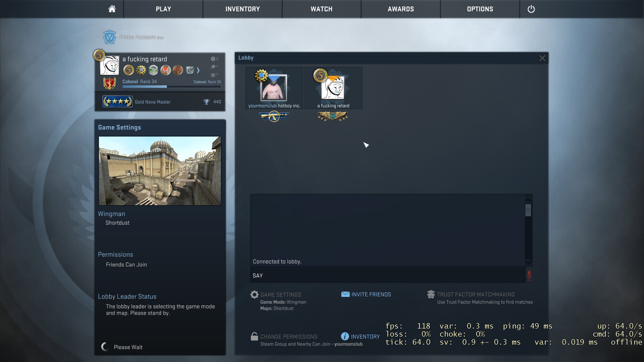The width and height of the screenshot is (644, 362).
Task: Open the AWARDS menu
Action: click(400, 9)
